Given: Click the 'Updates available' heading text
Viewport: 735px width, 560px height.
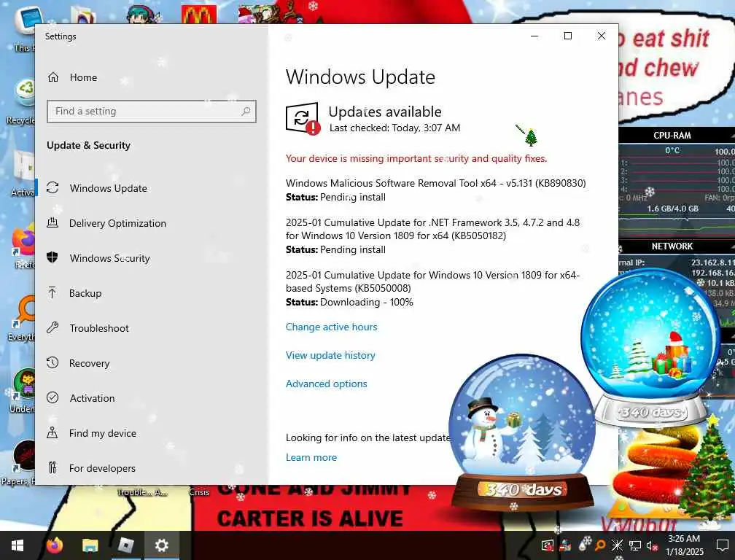Looking at the screenshot, I should click(385, 112).
